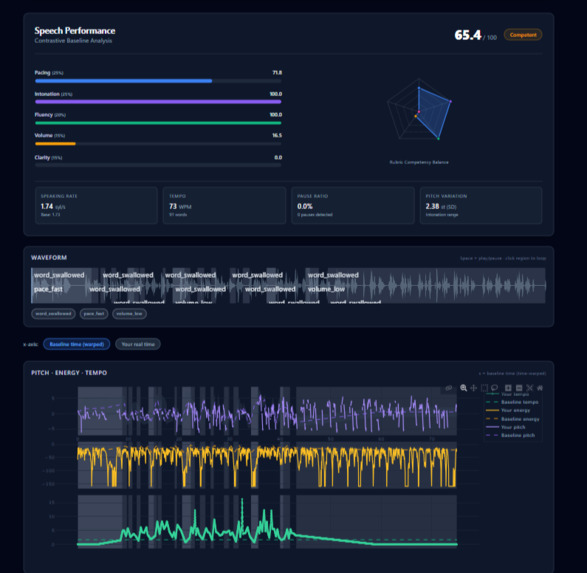The width and height of the screenshot is (587, 573).
Task: Choose the Lasso Select tool in chart toolbar
Action: pos(494,388)
